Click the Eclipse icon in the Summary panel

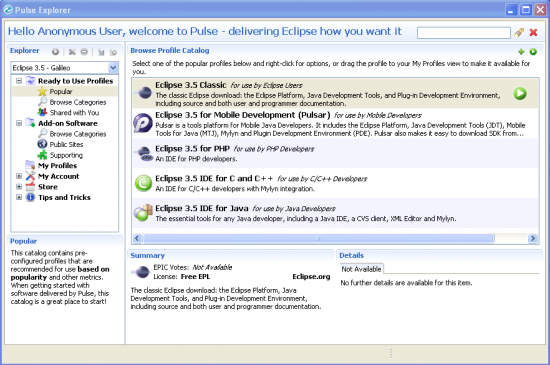point(141,272)
